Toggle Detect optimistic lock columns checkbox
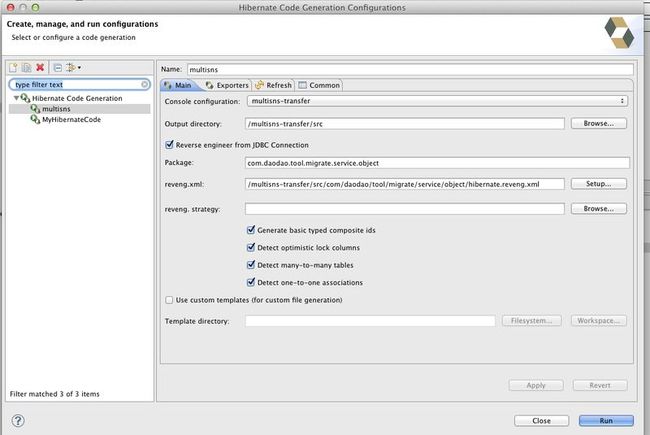Image resolution: width=650 pixels, height=435 pixels. (251, 248)
